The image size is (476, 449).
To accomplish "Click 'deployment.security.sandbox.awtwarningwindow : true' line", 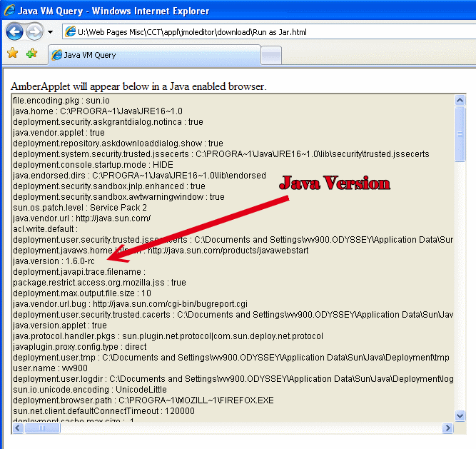I will (x=118, y=197).
